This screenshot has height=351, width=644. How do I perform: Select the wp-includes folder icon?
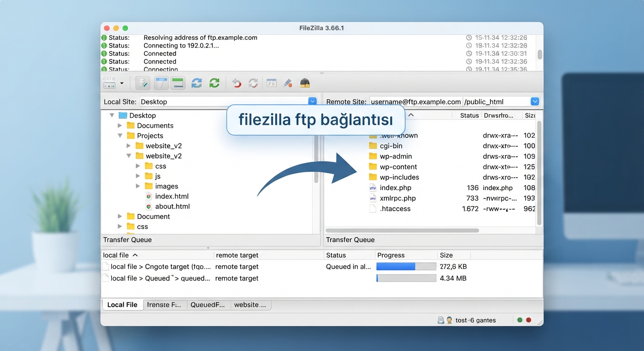coord(373,177)
